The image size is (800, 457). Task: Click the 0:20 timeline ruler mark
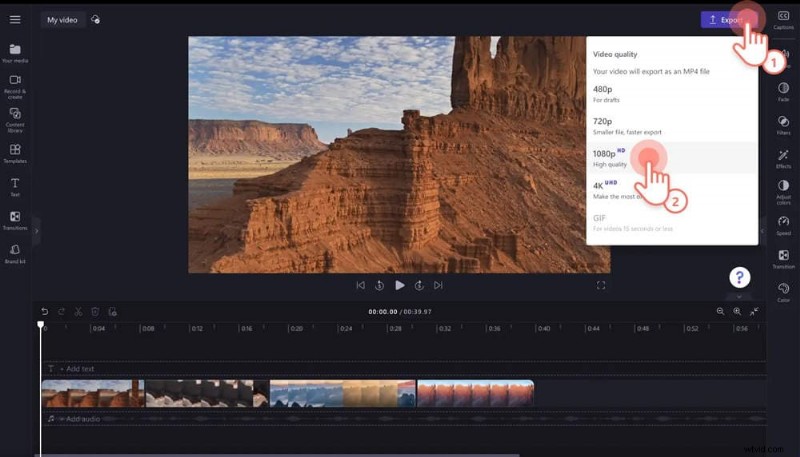click(295, 328)
